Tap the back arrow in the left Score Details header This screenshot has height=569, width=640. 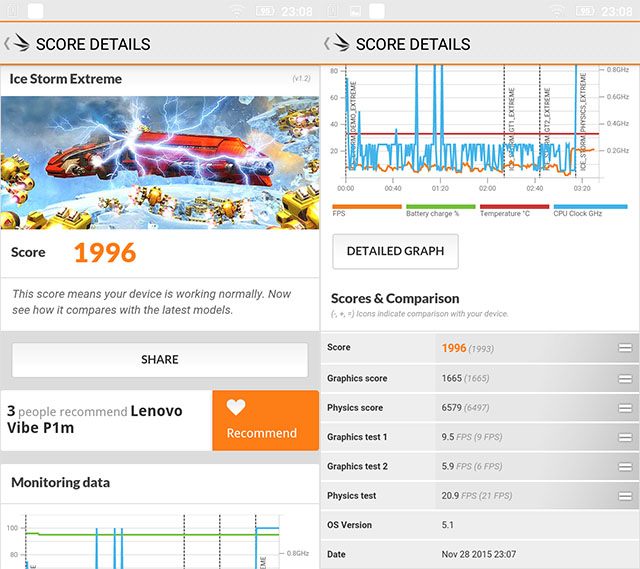tap(6, 44)
